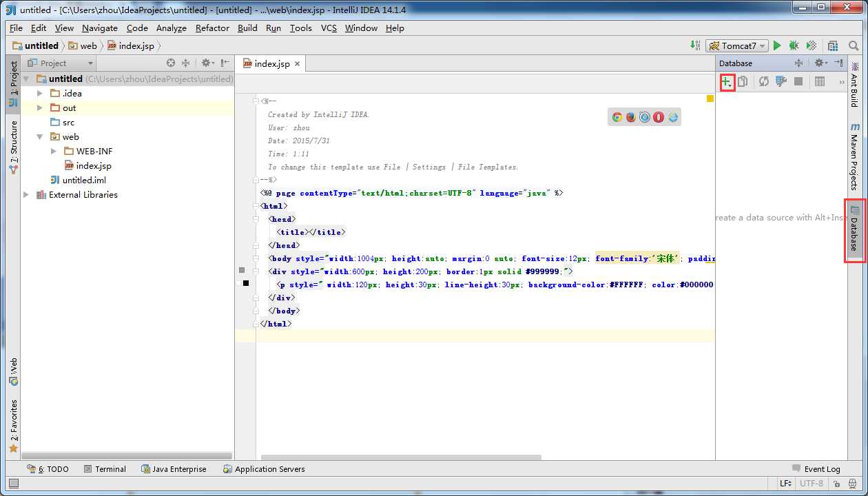Image resolution: width=868 pixels, height=496 pixels.
Task: Preview index.jsp in Internet Explorer
Action: (673, 117)
